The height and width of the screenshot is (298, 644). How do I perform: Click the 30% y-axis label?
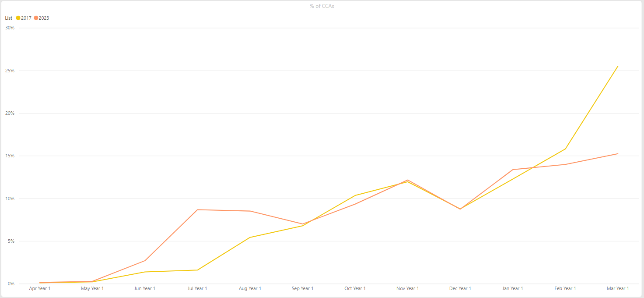(x=10, y=28)
